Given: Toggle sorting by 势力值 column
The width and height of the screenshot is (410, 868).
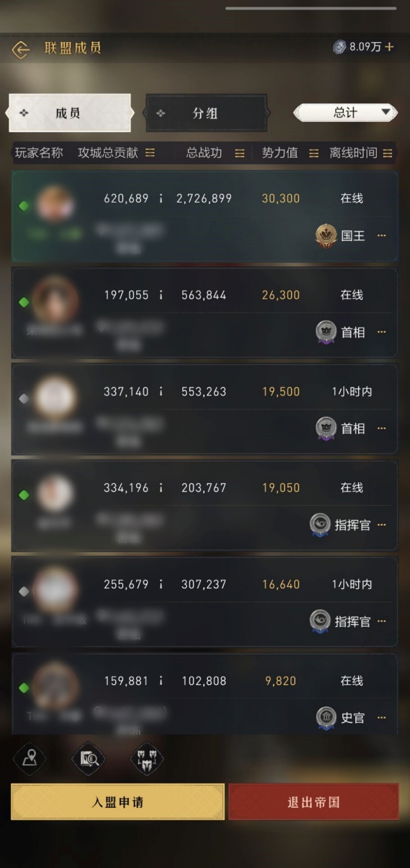Looking at the screenshot, I should (314, 153).
